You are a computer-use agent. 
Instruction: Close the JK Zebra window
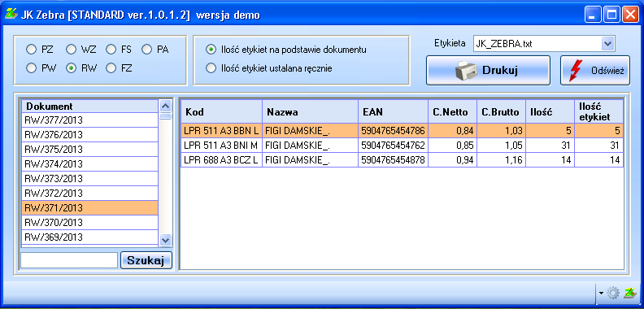pos(630,15)
